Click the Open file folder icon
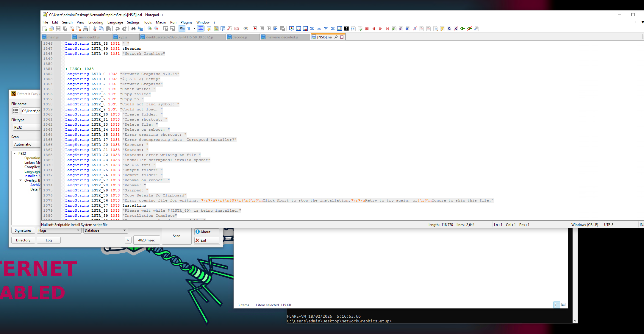This screenshot has height=334, width=644. tap(51, 29)
